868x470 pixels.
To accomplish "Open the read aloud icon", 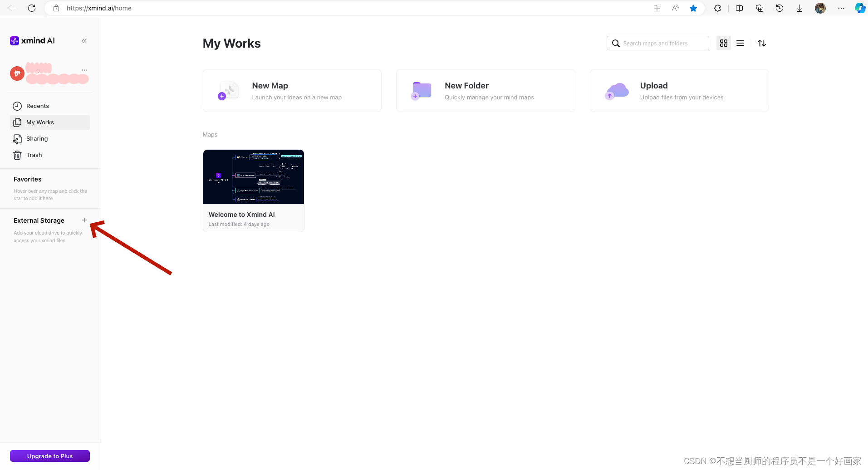I will click(675, 8).
